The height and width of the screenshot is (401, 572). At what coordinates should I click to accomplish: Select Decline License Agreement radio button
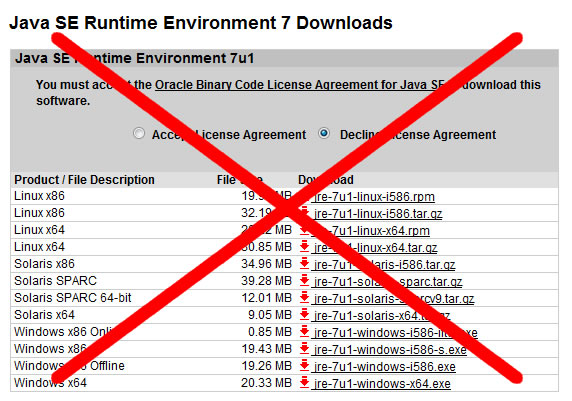click(x=324, y=134)
